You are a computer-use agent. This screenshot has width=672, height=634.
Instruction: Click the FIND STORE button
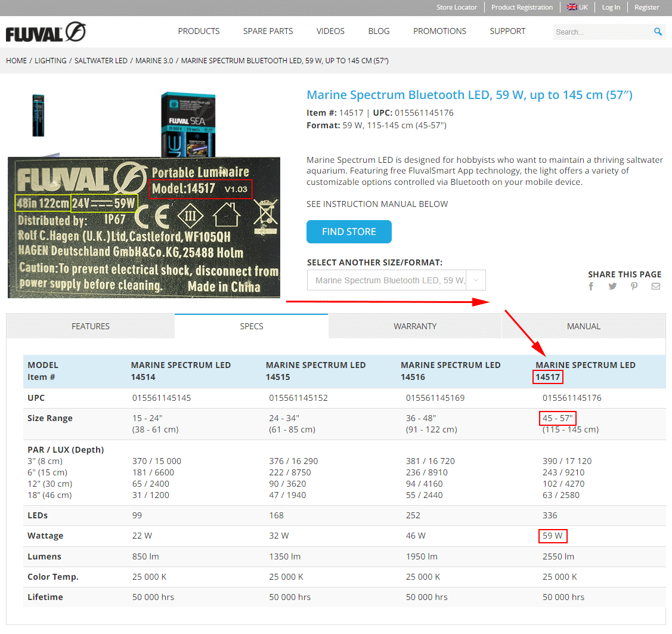[x=349, y=232]
